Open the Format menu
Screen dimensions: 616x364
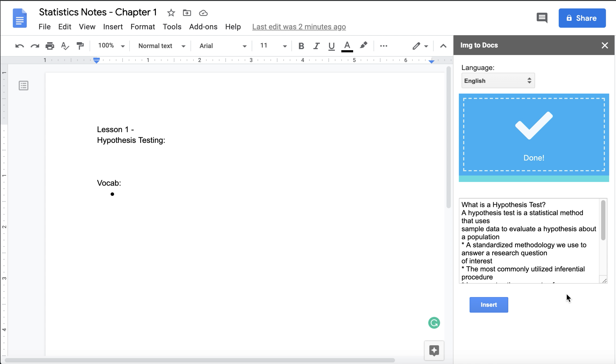pos(142,26)
